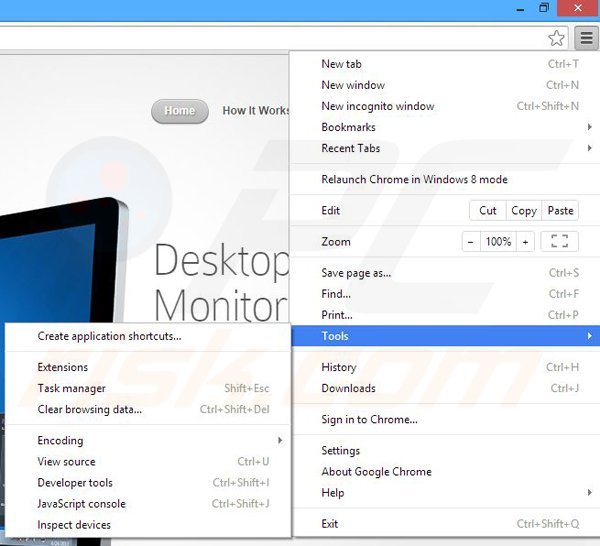
Task: Click the Chrome hamburger menu icon
Action: (584, 38)
